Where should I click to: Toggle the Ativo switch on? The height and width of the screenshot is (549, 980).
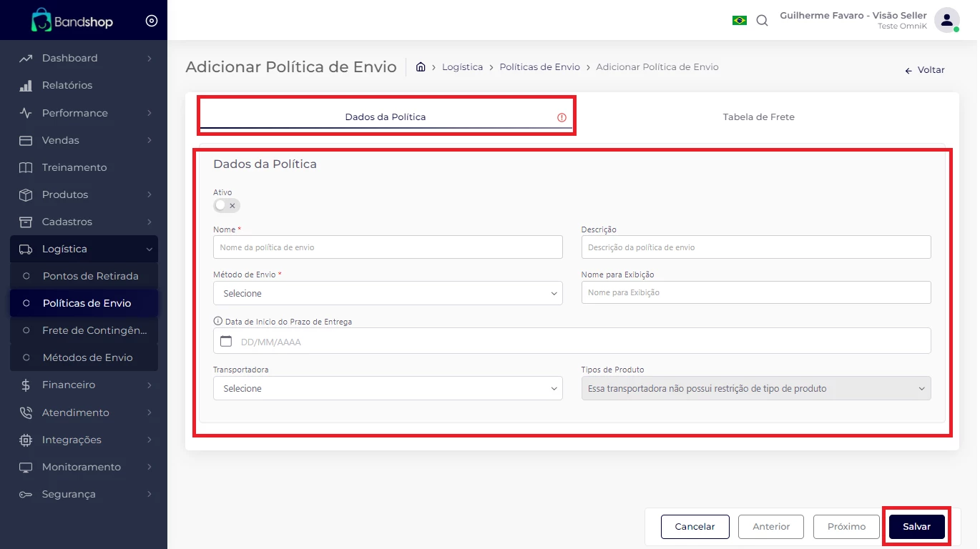[x=226, y=206]
